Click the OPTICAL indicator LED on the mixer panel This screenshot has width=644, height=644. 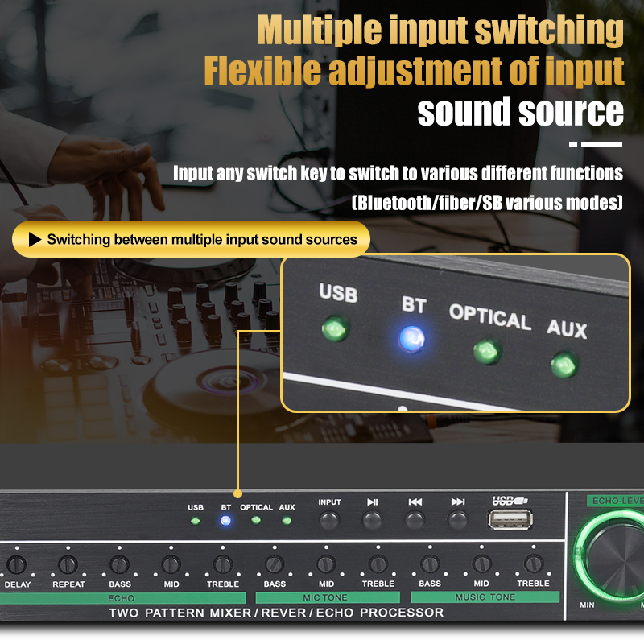coord(256,521)
